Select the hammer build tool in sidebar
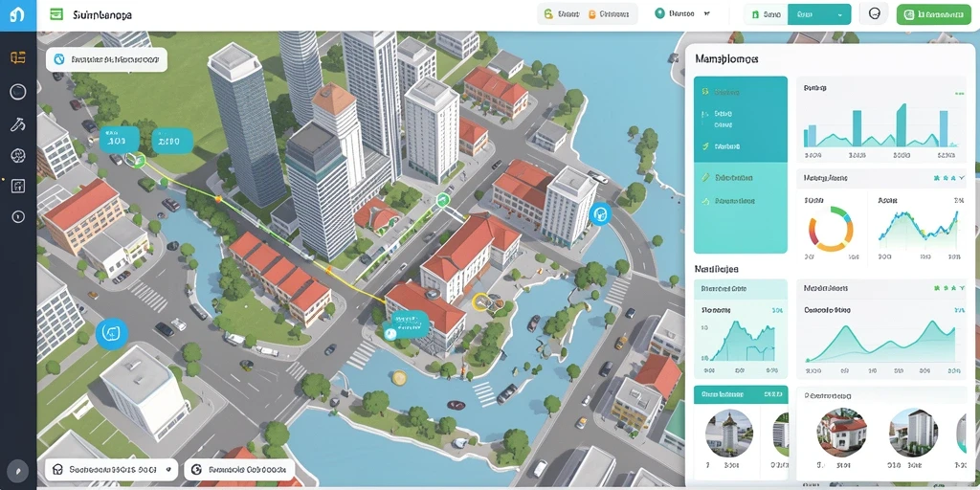The height and width of the screenshot is (490, 980). point(17,123)
